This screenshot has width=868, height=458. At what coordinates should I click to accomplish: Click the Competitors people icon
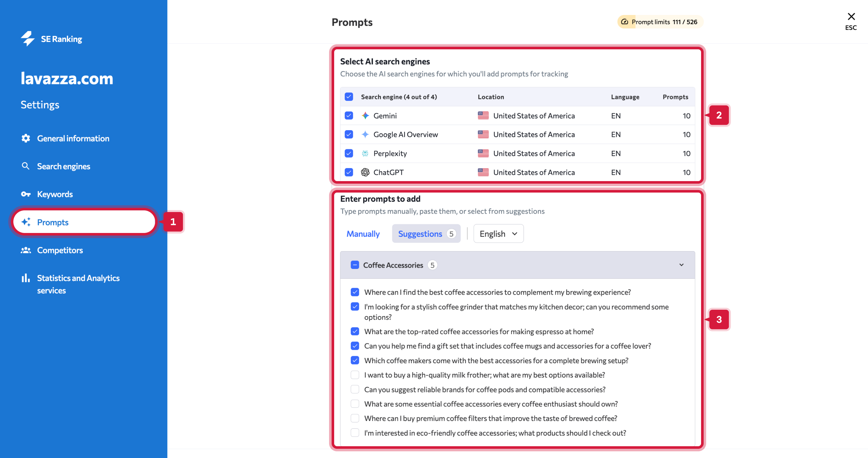tap(26, 250)
